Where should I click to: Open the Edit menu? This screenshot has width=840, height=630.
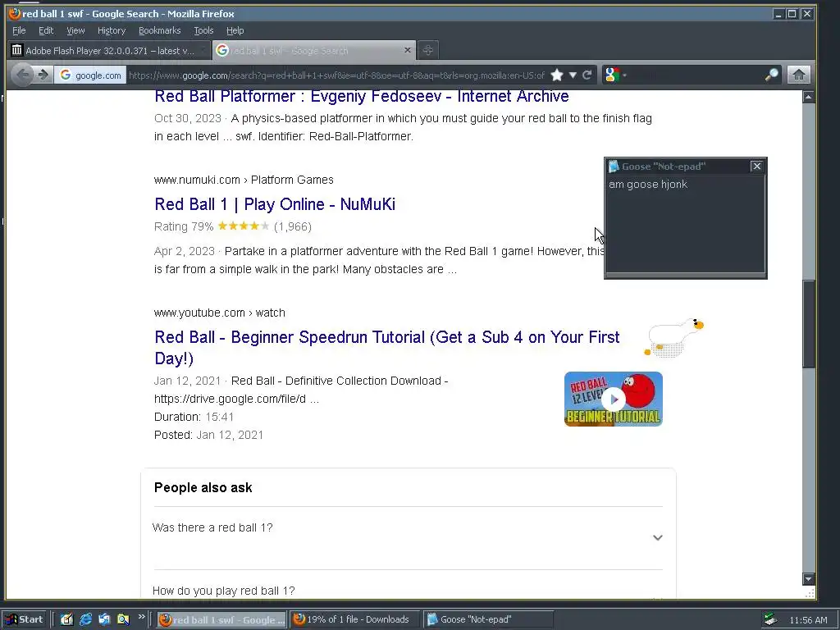(46, 30)
